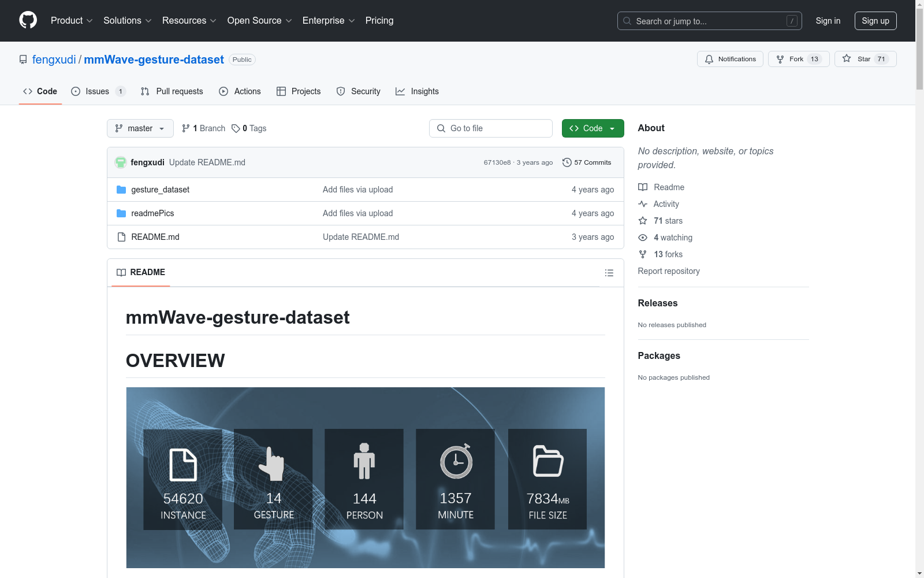Click the Readme link in About
This screenshot has width=924, height=578.
(661, 187)
